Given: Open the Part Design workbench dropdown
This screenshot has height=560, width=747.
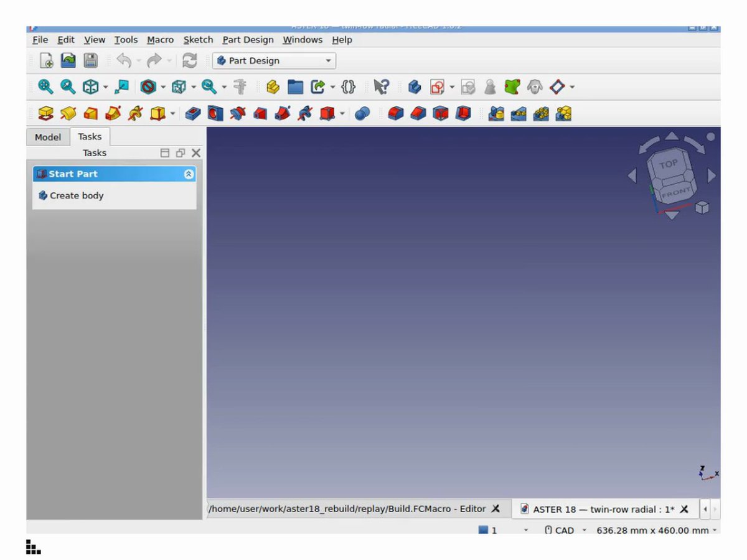Looking at the screenshot, I should [x=274, y=61].
